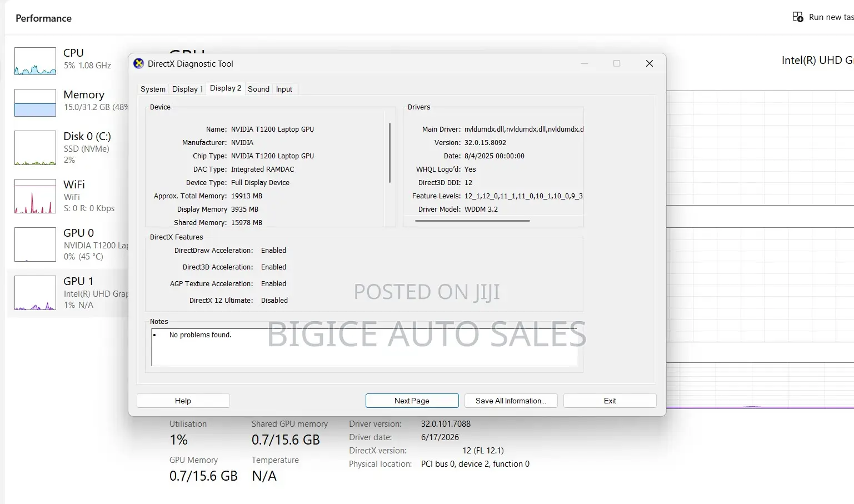Screen dimensions: 854x504
Task: Switch to the System tab
Action: coord(153,89)
